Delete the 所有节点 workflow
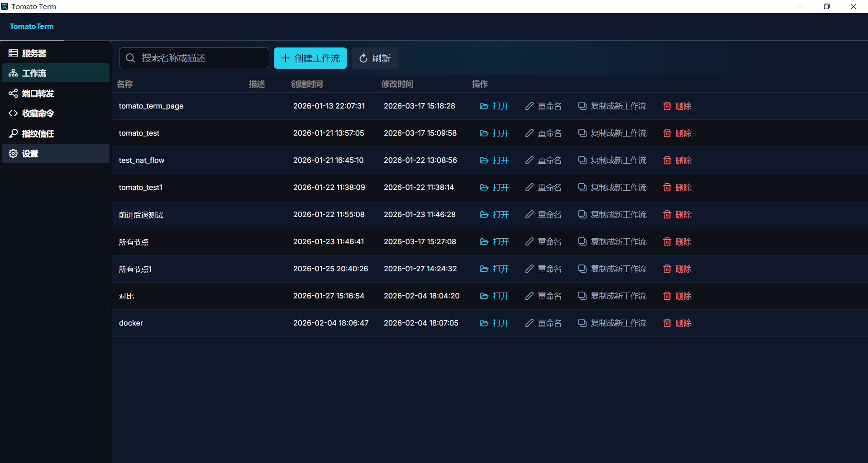 coord(677,242)
